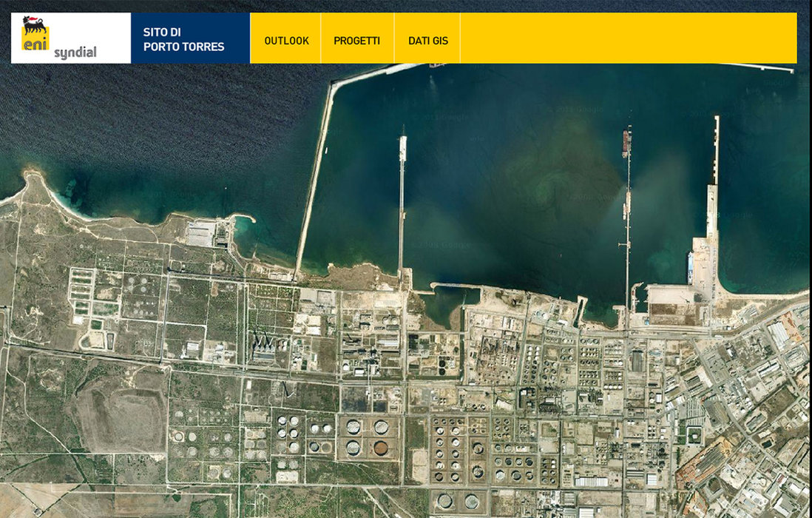812x518 pixels.
Task: Click the syndial wordmark in header
Action: [x=75, y=52]
